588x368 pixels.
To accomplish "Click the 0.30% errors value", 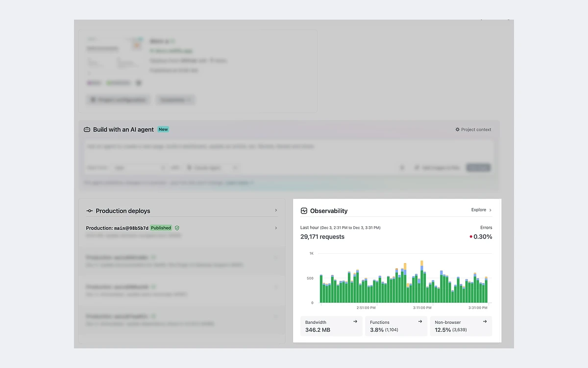I will pos(483,237).
